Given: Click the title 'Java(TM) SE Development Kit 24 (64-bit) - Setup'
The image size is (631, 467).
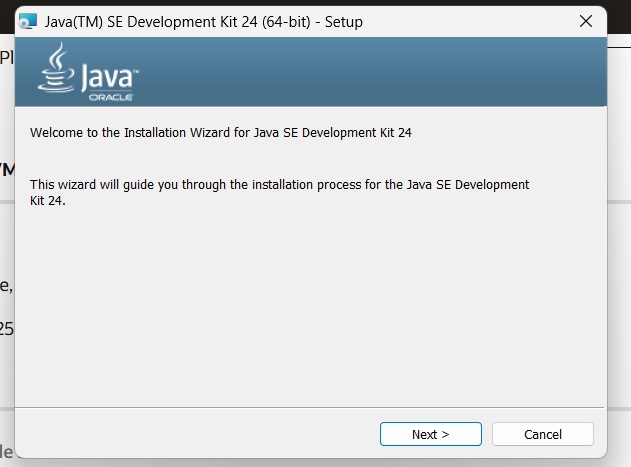Looking at the screenshot, I should (204, 21).
